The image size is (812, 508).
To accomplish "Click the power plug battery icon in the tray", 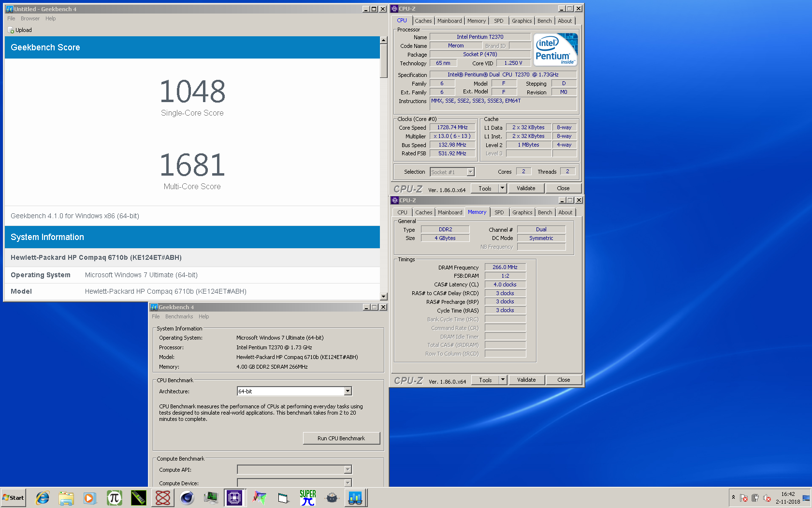I will 755,498.
